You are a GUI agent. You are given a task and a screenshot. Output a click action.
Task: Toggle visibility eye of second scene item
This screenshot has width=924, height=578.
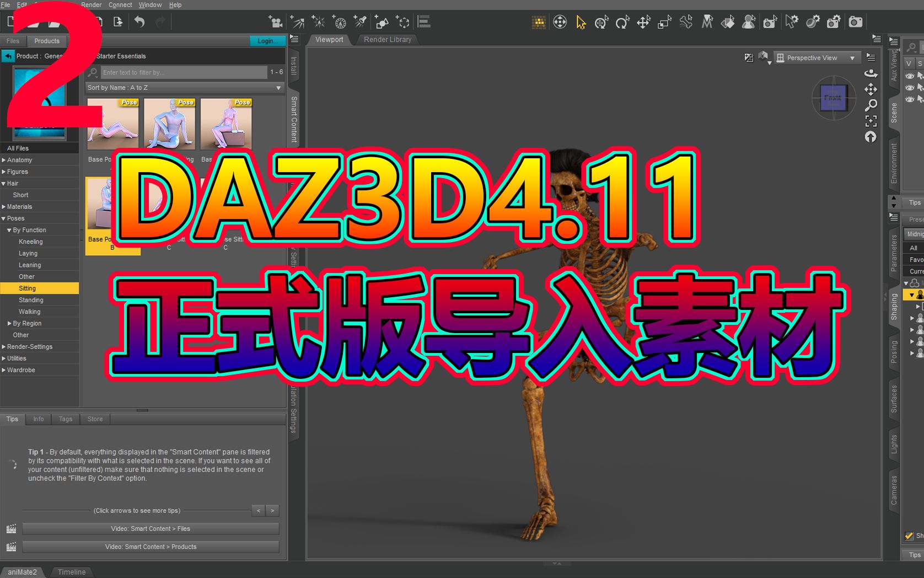[x=910, y=87]
